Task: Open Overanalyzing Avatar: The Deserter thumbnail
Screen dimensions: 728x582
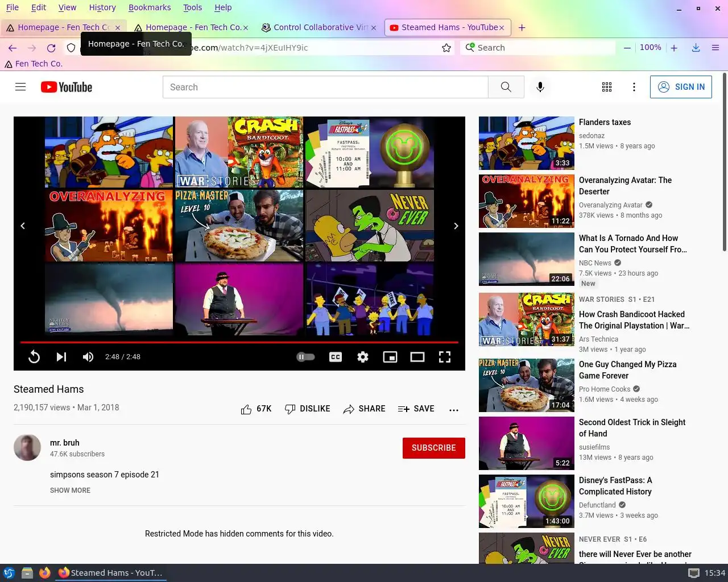Action: point(527,201)
